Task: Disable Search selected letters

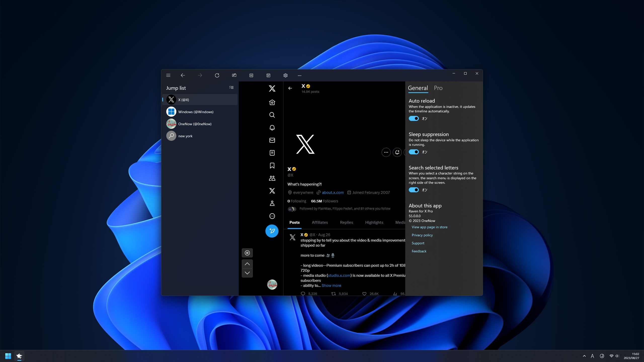Action: (x=414, y=190)
